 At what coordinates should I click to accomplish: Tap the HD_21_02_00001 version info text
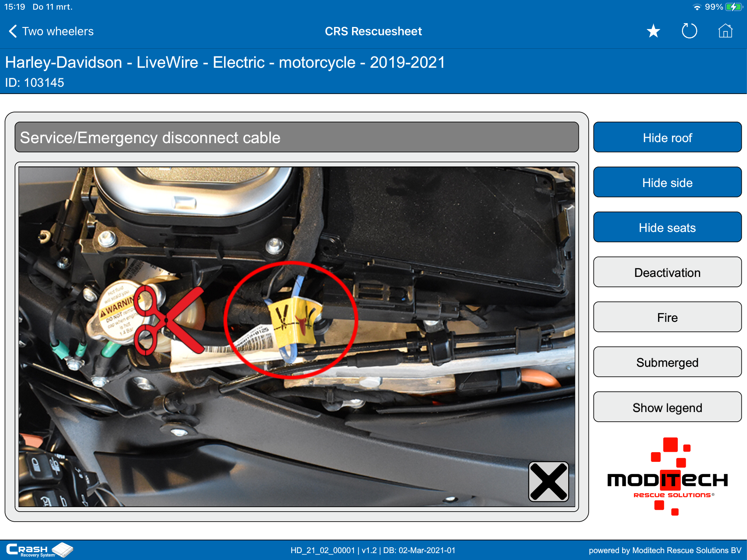373,550
